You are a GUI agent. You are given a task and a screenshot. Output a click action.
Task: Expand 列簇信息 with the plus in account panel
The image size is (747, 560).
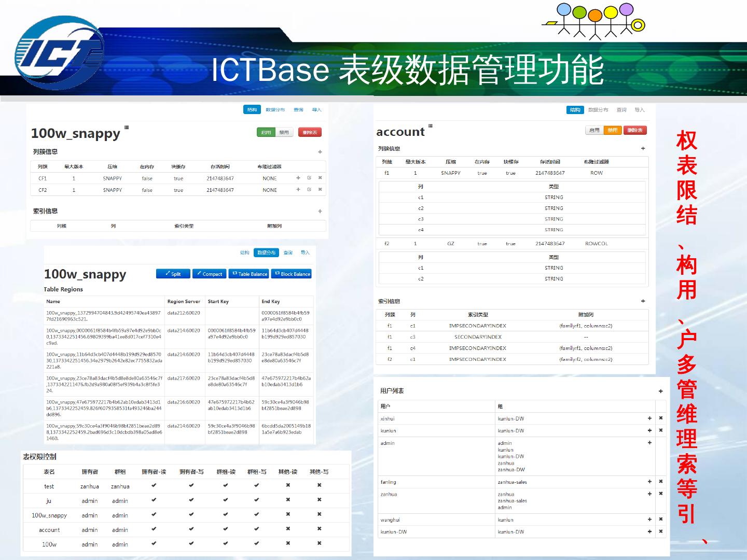tap(643, 149)
